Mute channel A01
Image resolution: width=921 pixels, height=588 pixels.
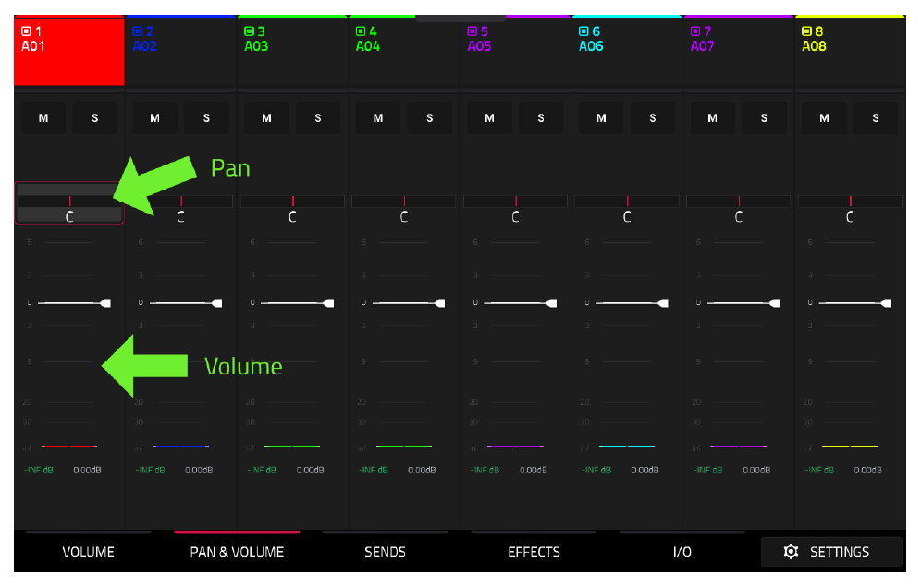point(43,118)
